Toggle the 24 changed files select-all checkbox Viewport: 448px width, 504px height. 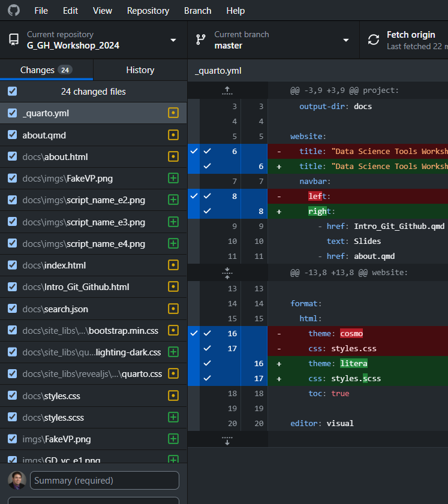click(13, 92)
